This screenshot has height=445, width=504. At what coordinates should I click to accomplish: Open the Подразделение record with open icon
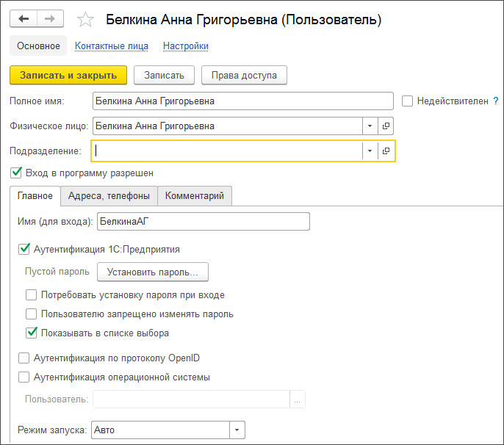coord(386,151)
